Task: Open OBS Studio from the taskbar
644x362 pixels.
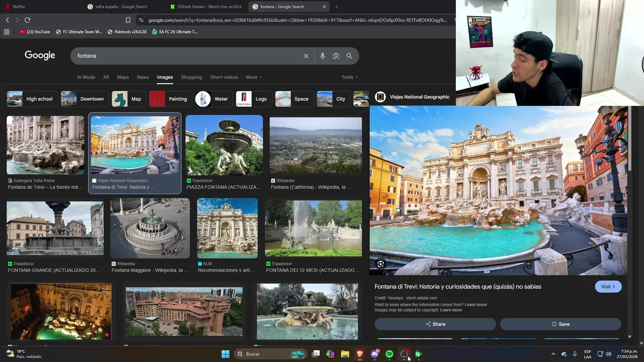Action: [x=404, y=354]
